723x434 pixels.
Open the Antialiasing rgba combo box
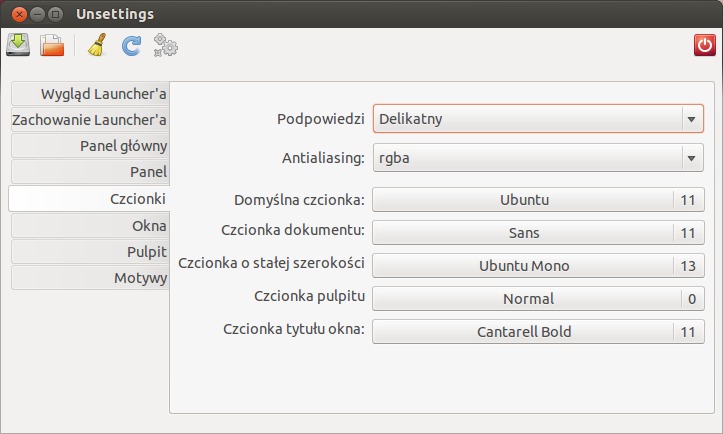tap(538, 158)
